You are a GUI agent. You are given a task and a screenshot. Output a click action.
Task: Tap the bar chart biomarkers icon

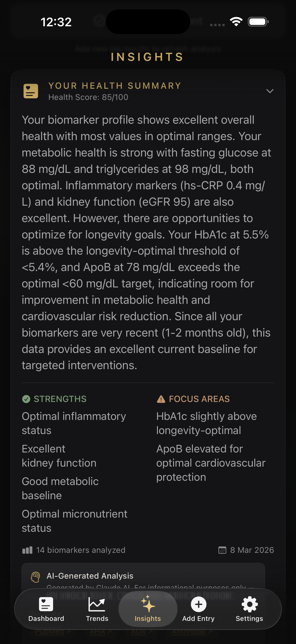tap(27, 550)
